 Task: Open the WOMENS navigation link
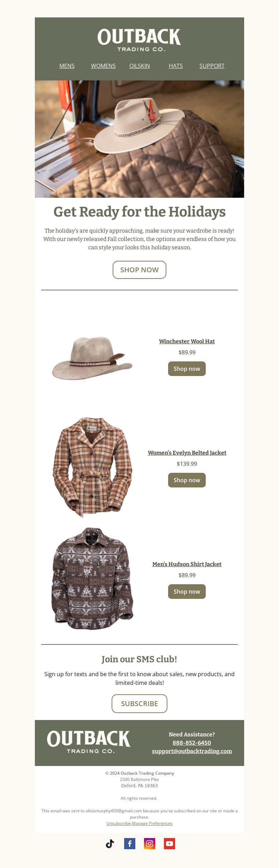103,66
